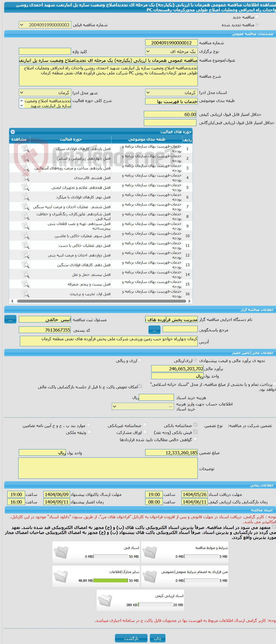Sort by طبقه بندی موضوعی column header
This screenshot has height=644, width=276.
point(147,140)
